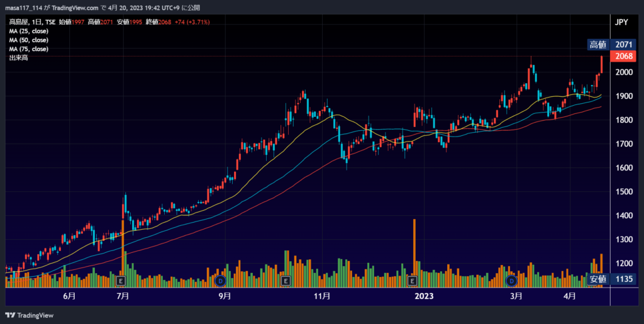Screen dimensions: 644x324
Task: Click the 1800 price axis label
Action: pyautogui.click(x=623, y=120)
